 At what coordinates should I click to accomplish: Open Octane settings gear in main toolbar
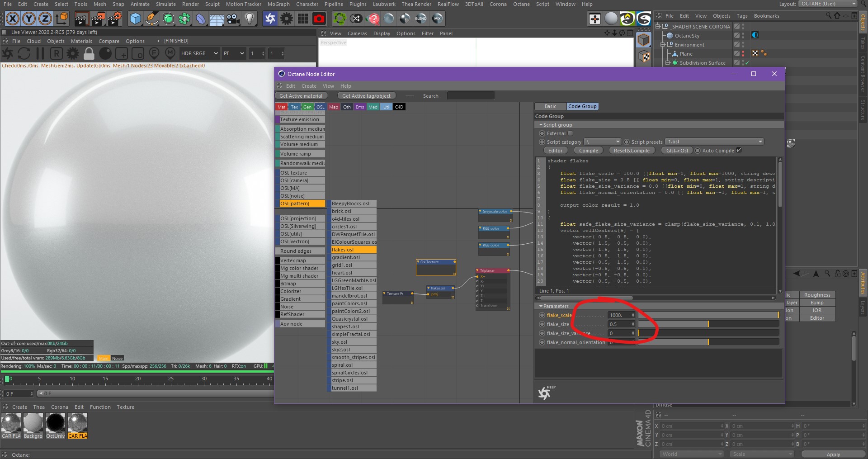pos(287,19)
